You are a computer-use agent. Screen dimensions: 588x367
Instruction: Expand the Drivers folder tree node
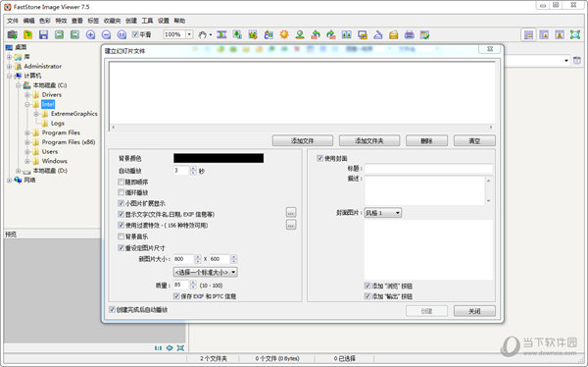27,94
